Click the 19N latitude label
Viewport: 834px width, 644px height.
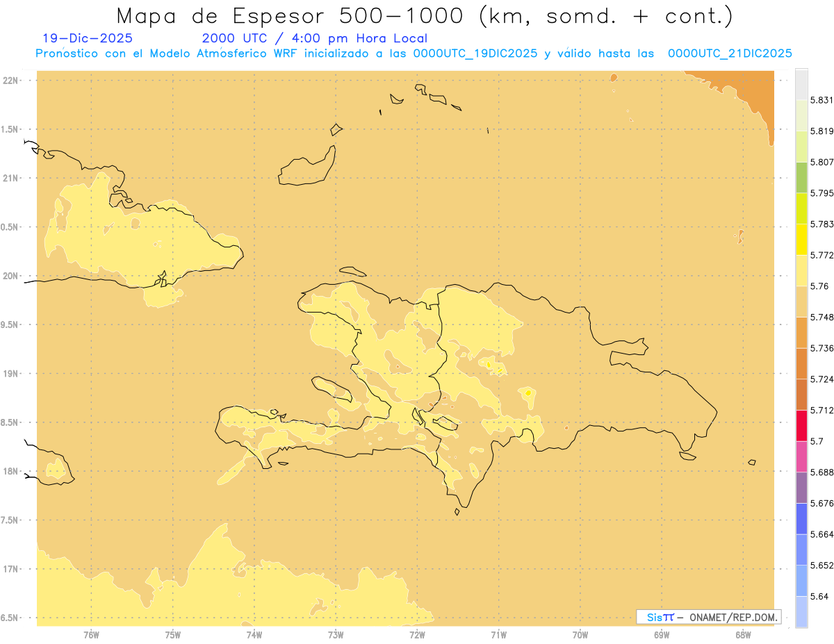tap(11, 374)
